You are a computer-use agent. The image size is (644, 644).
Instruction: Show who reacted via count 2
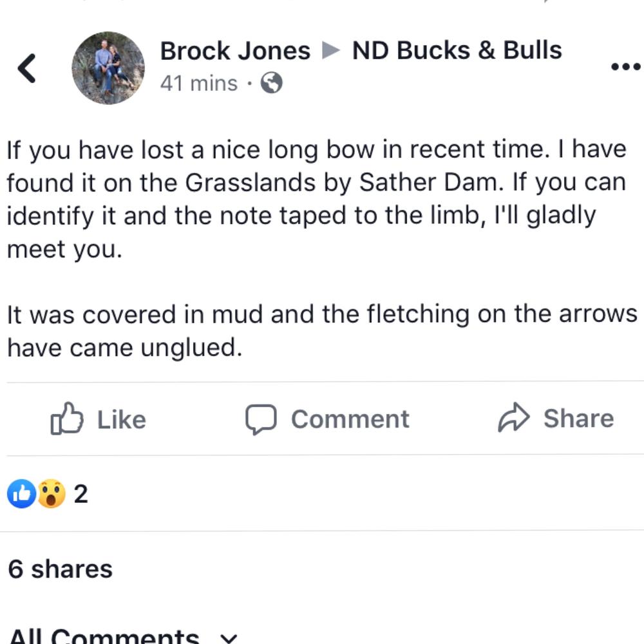pyautogui.click(x=80, y=495)
